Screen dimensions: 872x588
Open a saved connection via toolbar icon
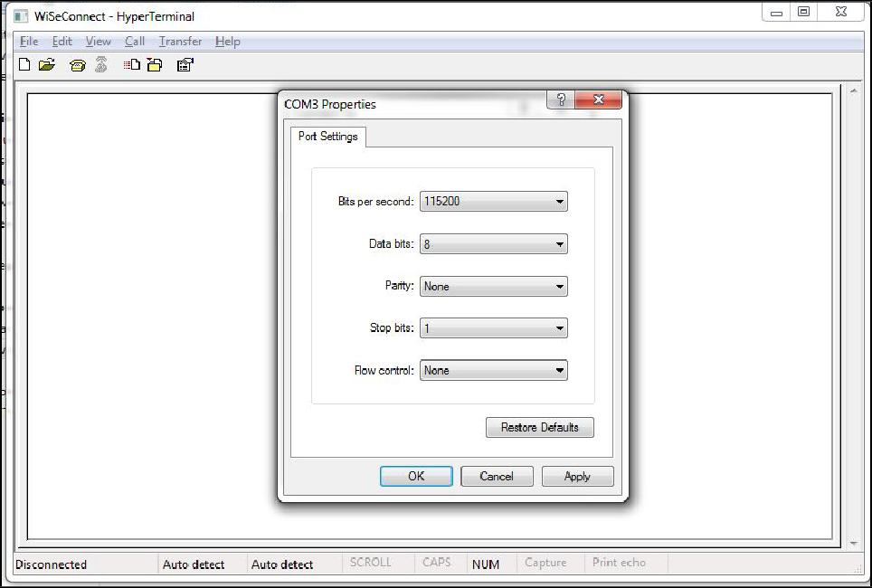coord(47,64)
